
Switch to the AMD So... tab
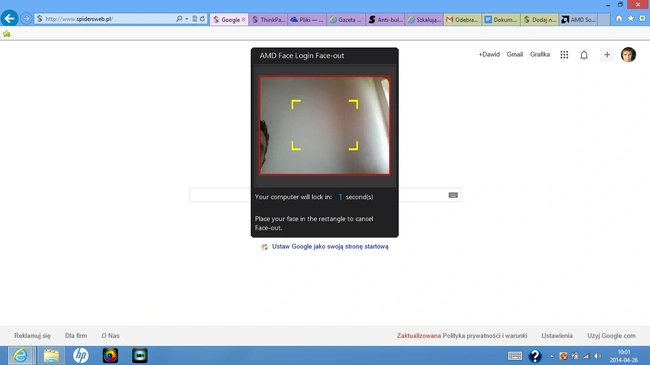click(579, 19)
